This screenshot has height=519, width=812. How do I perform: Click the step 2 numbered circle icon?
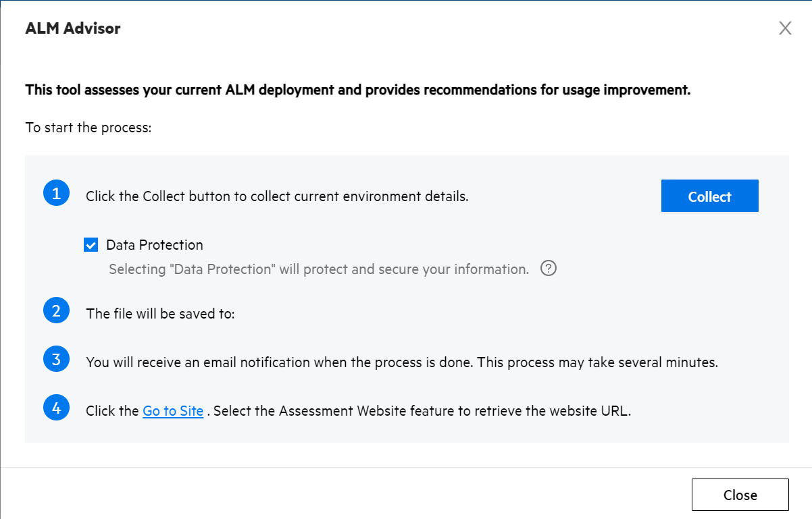pos(56,311)
